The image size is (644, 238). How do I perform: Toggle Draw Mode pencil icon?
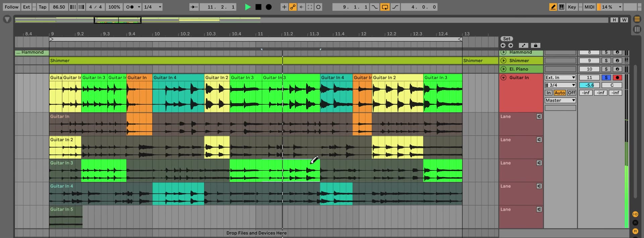[553, 7]
